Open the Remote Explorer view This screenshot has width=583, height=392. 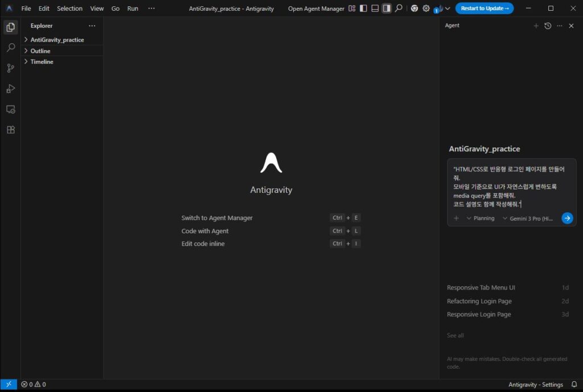click(10, 109)
